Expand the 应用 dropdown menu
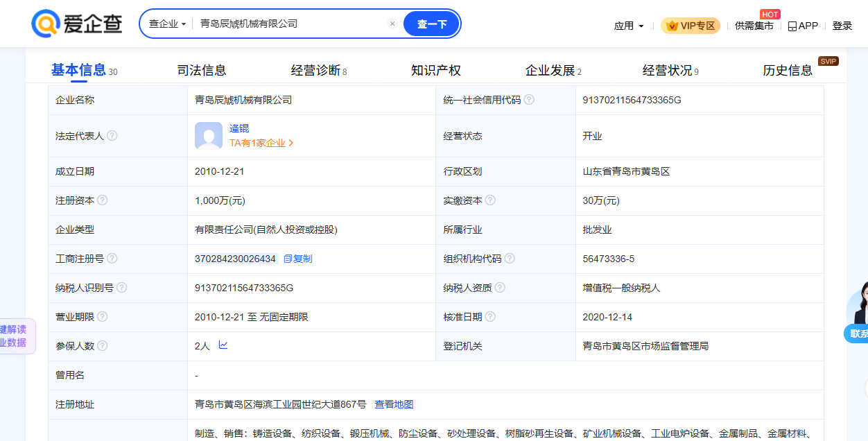Viewport: 868px width, 441px height. 629,26
